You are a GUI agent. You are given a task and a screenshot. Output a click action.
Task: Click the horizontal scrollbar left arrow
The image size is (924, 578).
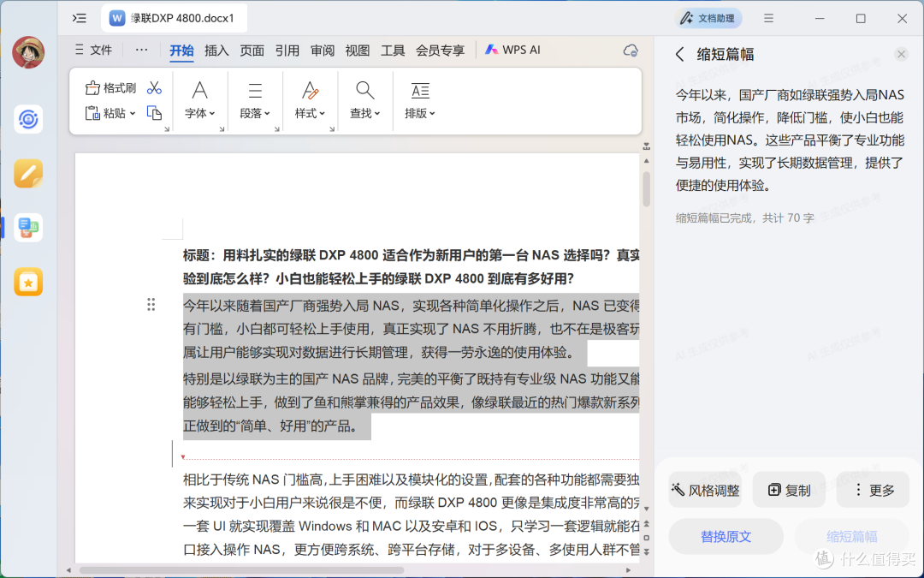[x=69, y=570]
